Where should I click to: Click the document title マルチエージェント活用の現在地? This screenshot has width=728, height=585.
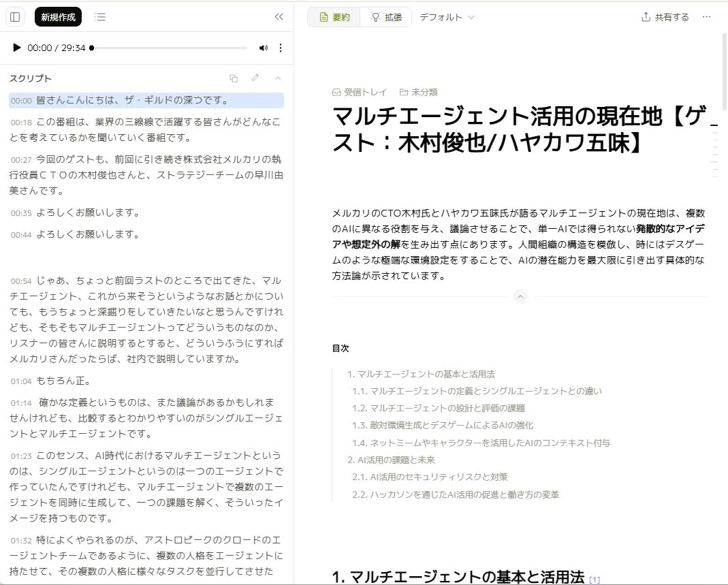(x=519, y=129)
